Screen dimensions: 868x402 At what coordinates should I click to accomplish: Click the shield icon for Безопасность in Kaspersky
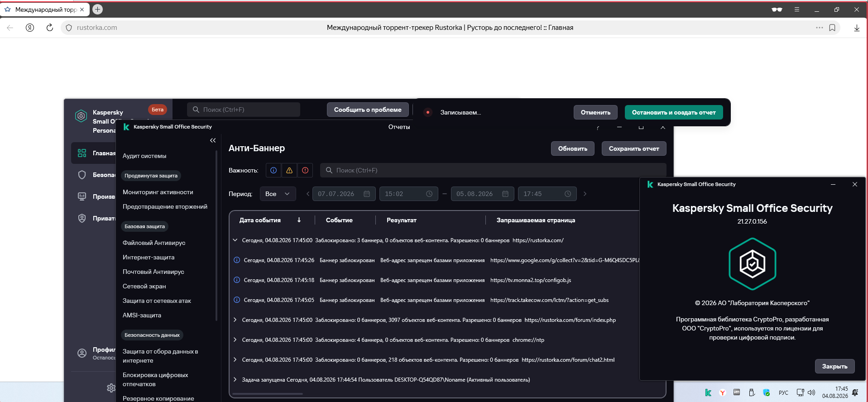[x=82, y=175]
